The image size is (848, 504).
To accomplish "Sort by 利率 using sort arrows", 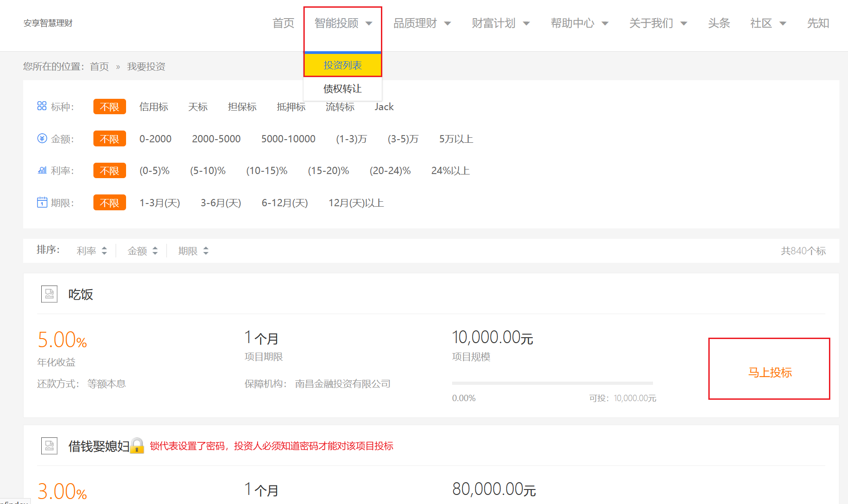I will click(x=104, y=251).
